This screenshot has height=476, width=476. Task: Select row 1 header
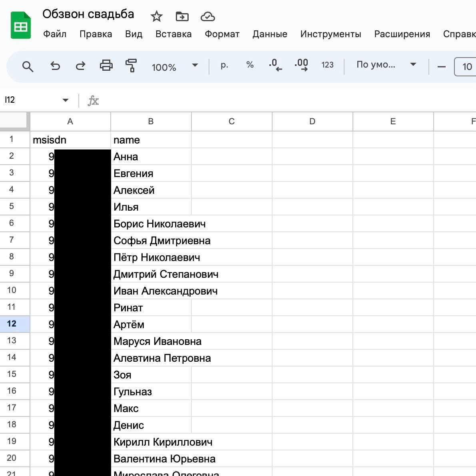[x=14, y=139]
